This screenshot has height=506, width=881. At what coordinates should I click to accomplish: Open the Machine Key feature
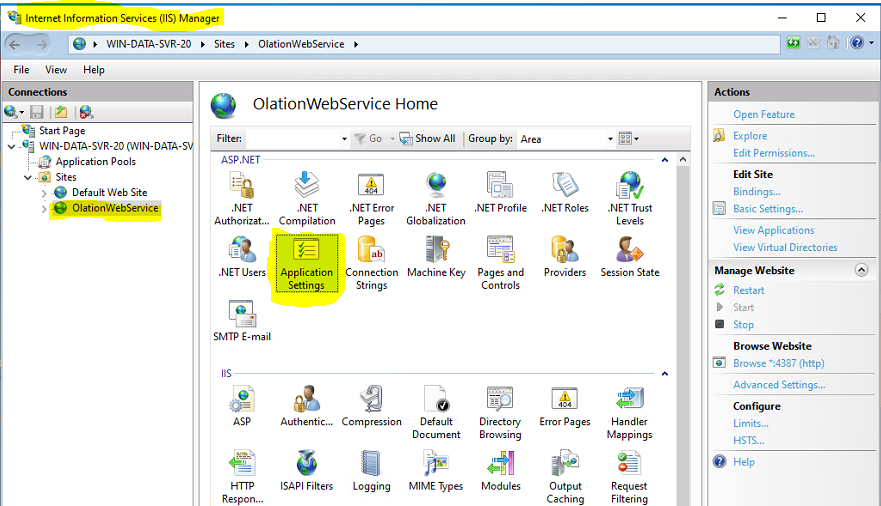click(x=436, y=257)
